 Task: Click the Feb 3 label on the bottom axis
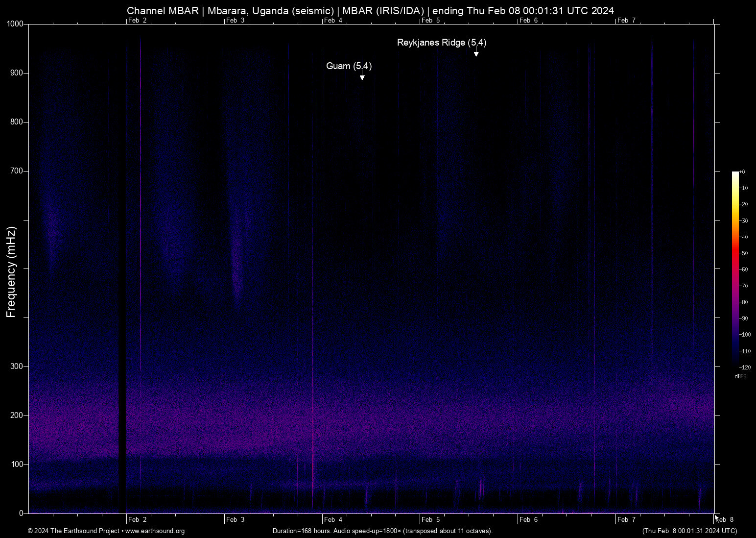click(235, 519)
